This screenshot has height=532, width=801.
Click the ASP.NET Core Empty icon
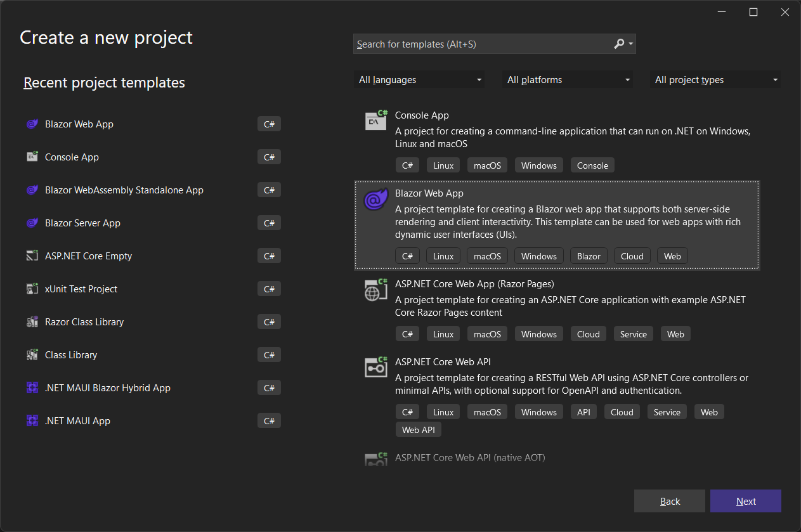coord(32,256)
